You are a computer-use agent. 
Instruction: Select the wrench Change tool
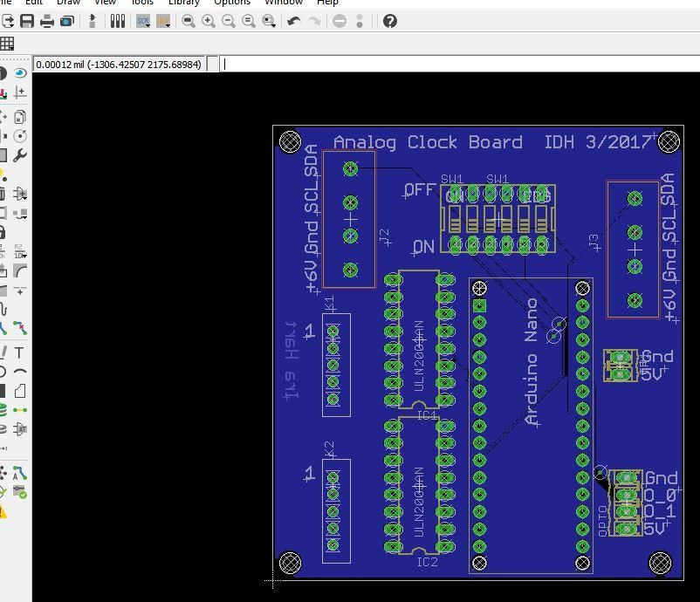(x=20, y=155)
